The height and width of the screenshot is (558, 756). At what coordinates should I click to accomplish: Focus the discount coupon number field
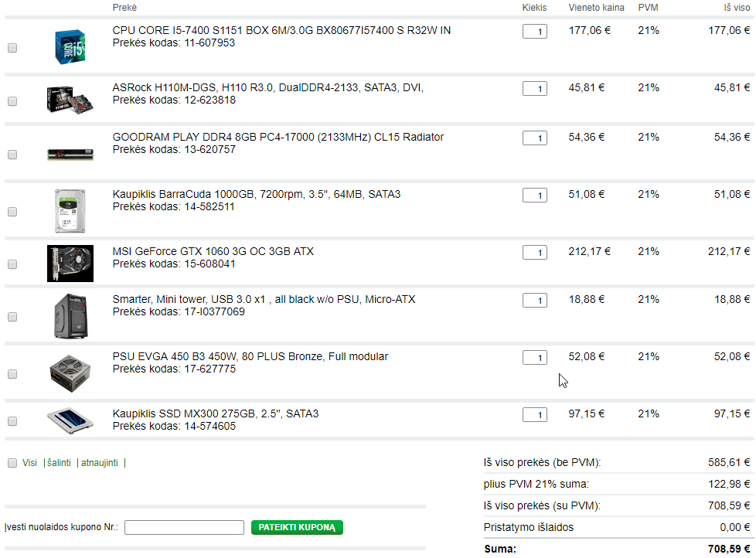coord(184,527)
